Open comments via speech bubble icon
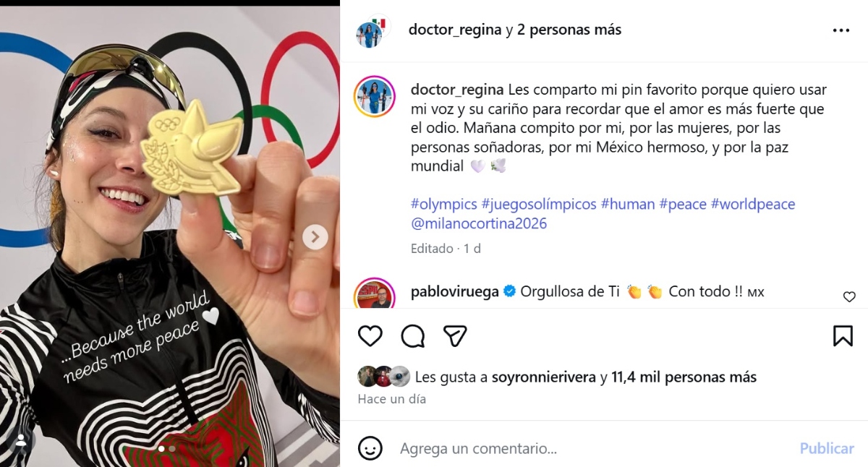Screen dimensions: 868x467 (x=413, y=336)
